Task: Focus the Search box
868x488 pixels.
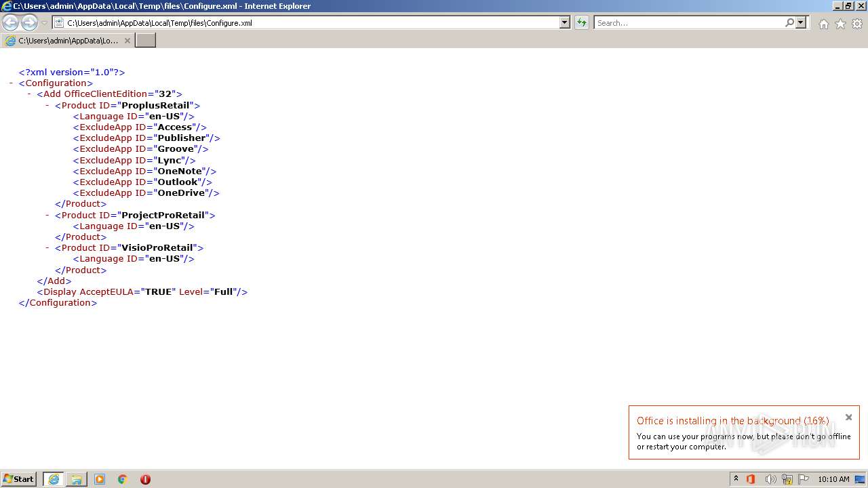Action: (688, 22)
